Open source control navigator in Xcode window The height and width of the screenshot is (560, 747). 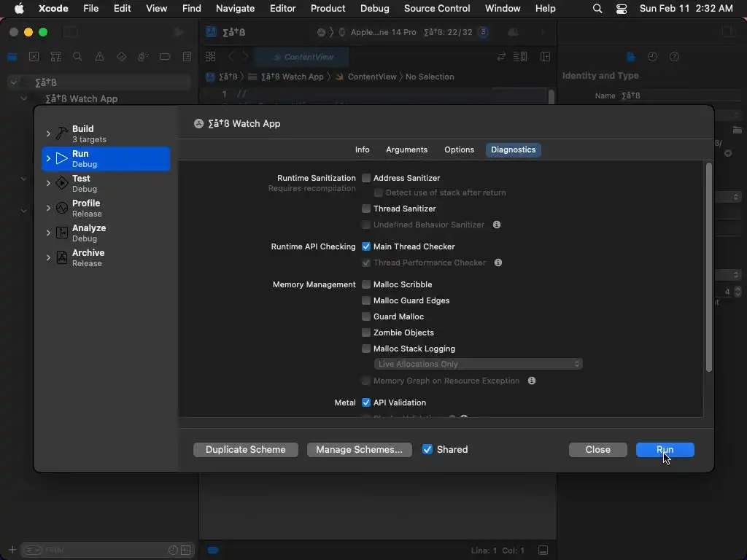[34, 57]
